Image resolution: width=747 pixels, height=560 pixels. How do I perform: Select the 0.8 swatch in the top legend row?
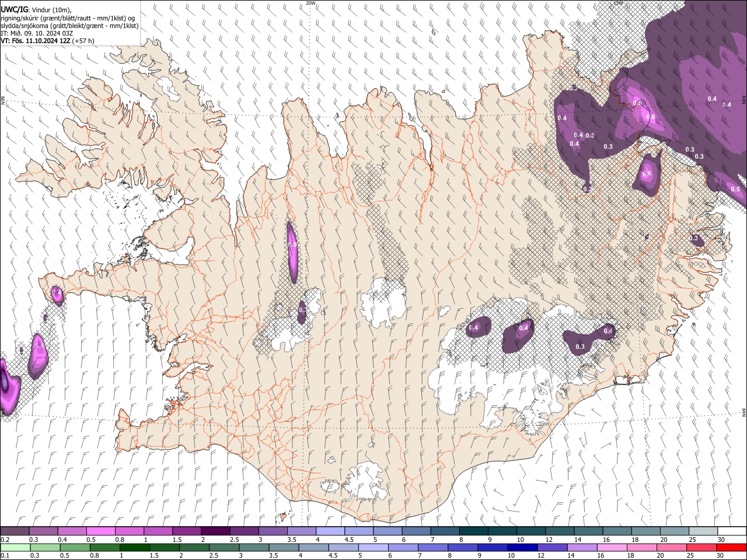[129, 531]
